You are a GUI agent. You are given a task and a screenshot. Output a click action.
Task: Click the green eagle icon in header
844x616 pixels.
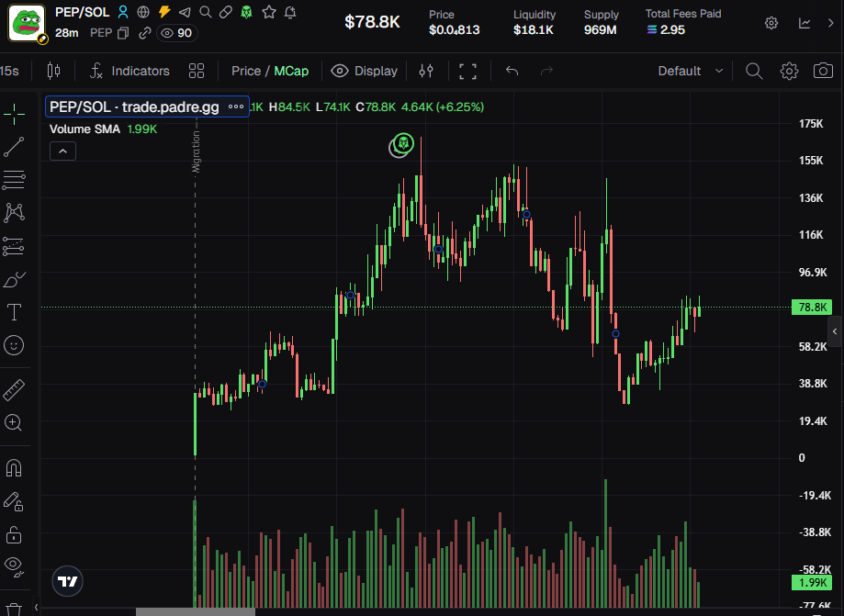pyautogui.click(x=246, y=12)
